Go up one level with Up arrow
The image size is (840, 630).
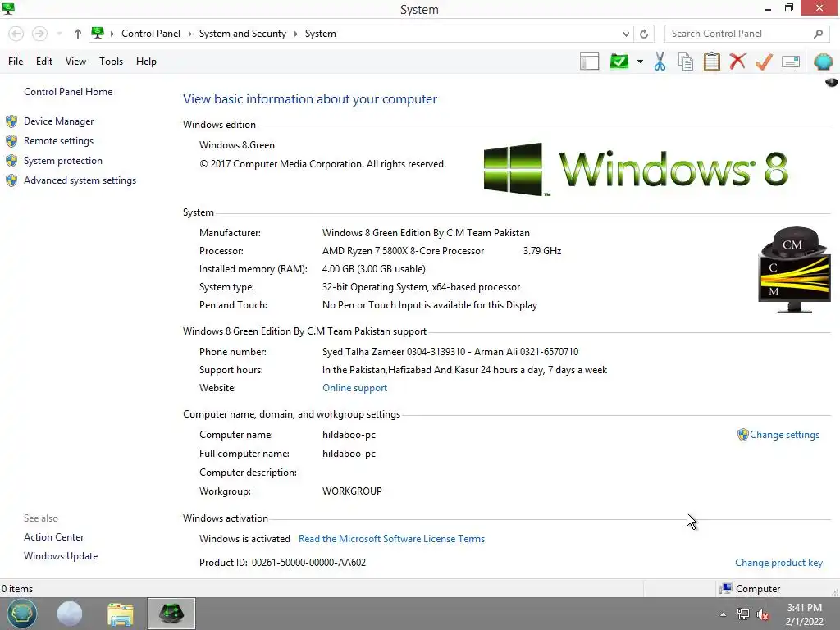[78, 34]
